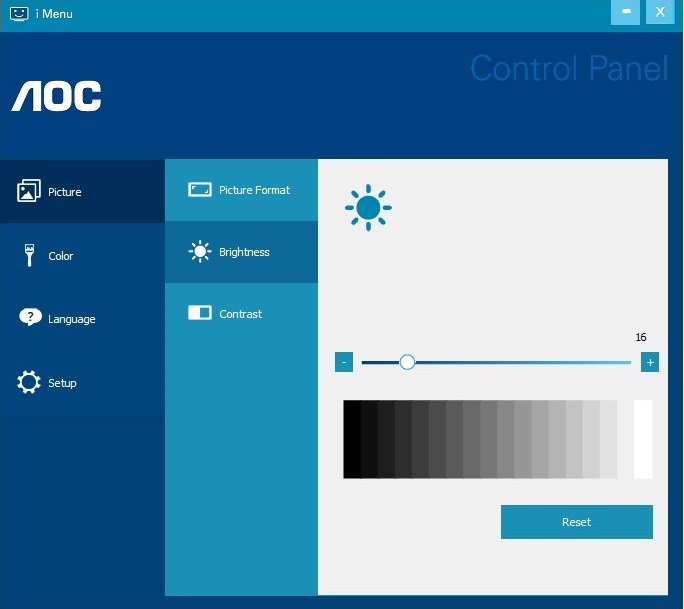Open the Picture section icon

point(29,191)
